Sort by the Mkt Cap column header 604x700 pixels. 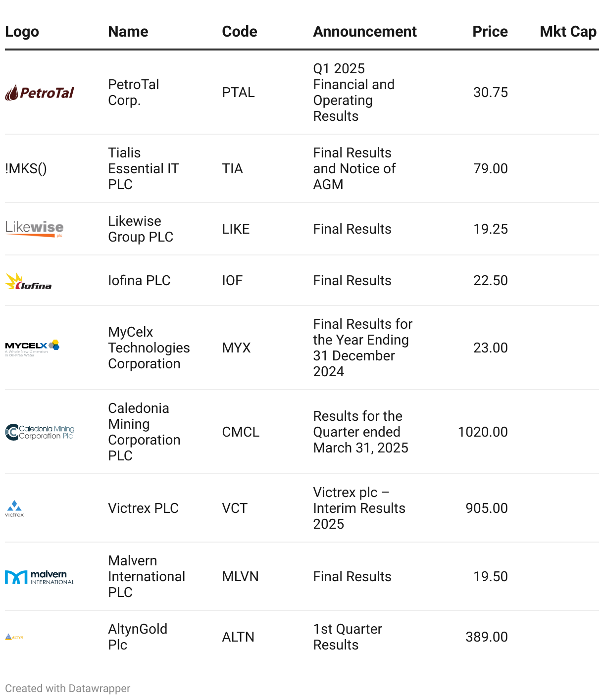(x=568, y=32)
